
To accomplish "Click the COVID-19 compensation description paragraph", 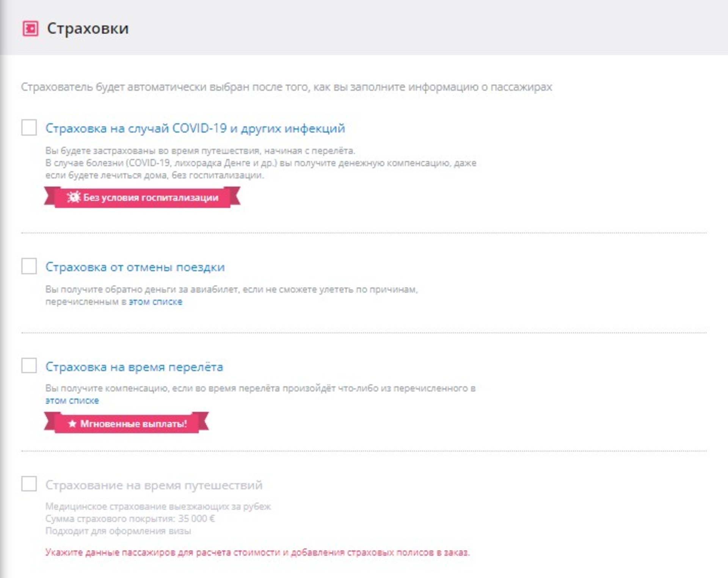I will tap(260, 163).
